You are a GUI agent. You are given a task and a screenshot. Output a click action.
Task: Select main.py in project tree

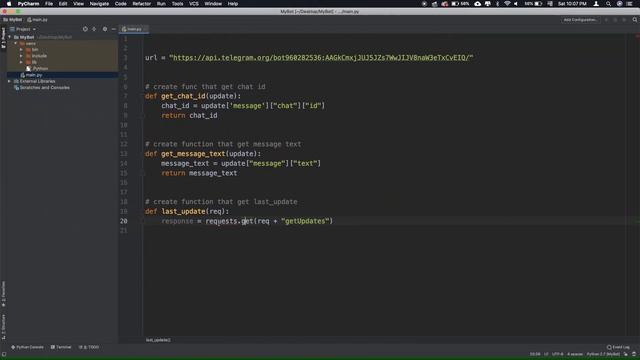click(x=34, y=75)
